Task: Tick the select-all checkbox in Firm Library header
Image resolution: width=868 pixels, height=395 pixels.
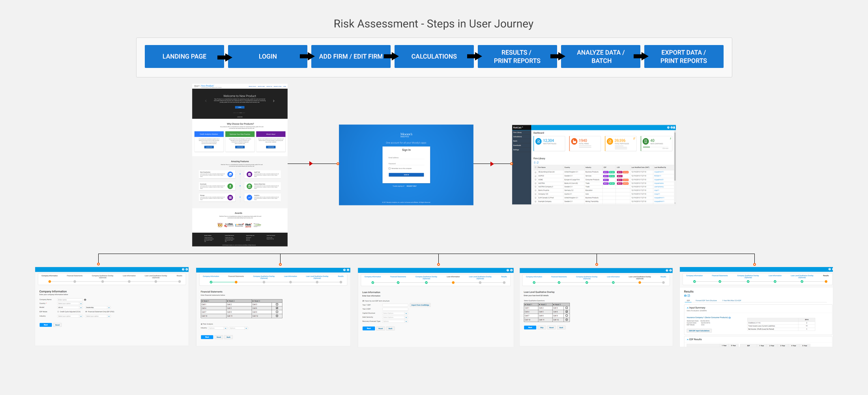Action: [535, 167]
